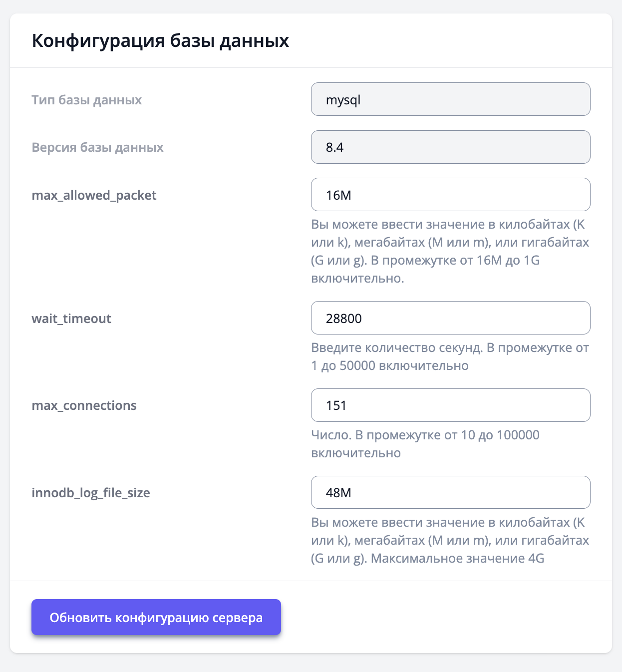Focus the max_allowed_packet input field
Viewport: 622px width, 672px height.
tap(450, 195)
